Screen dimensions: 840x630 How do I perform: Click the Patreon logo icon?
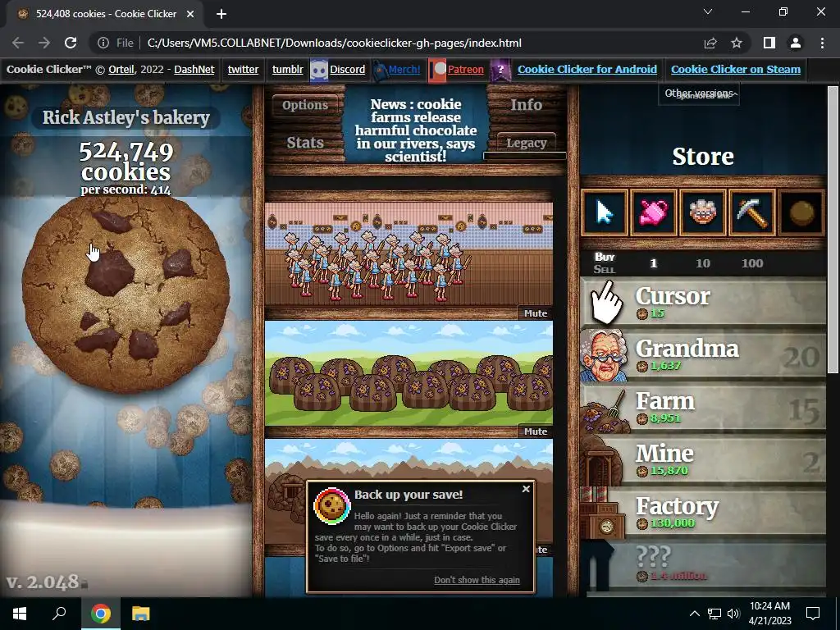tap(437, 71)
